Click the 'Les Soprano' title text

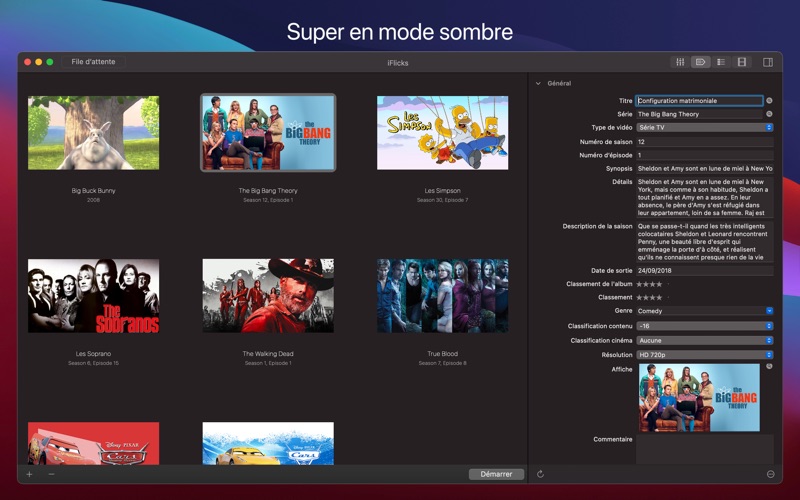point(93,354)
